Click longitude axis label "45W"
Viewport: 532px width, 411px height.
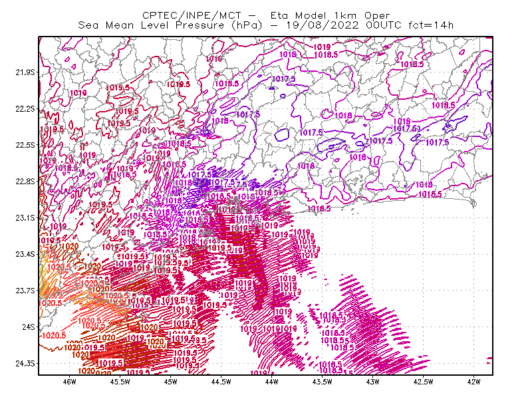click(x=171, y=382)
